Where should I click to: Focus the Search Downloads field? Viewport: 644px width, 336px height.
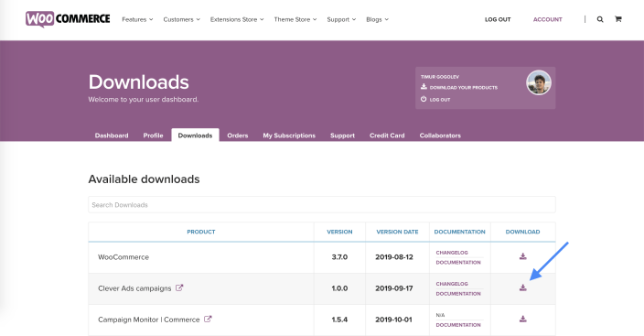[x=322, y=205]
